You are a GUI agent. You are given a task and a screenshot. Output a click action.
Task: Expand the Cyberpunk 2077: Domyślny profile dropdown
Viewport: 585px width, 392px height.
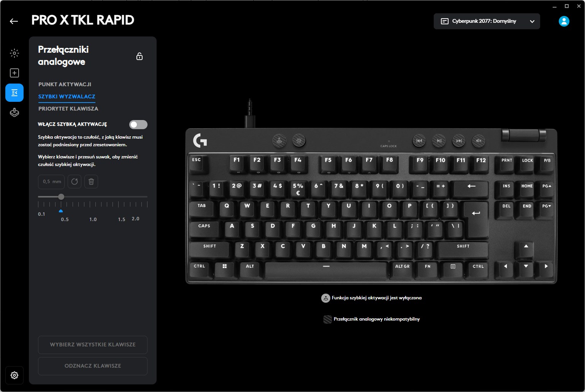click(487, 21)
